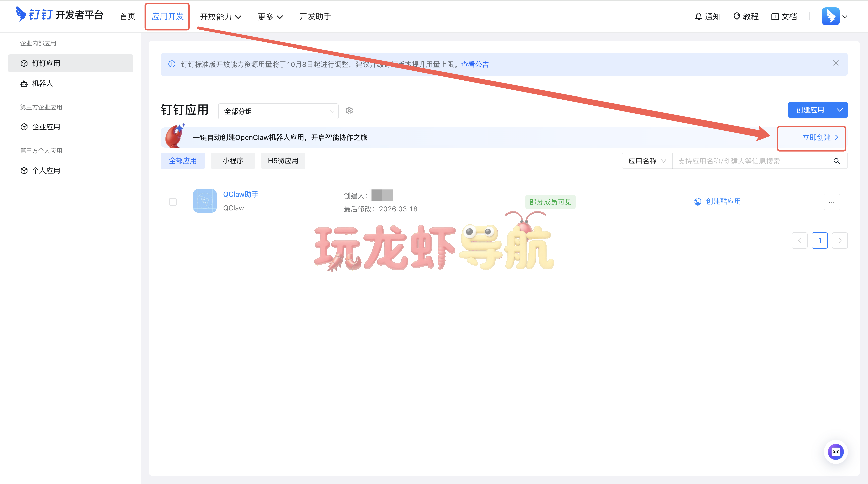The height and width of the screenshot is (484, 868).
Task: Go to 首页 in top navigation
Action: [128, 16]
